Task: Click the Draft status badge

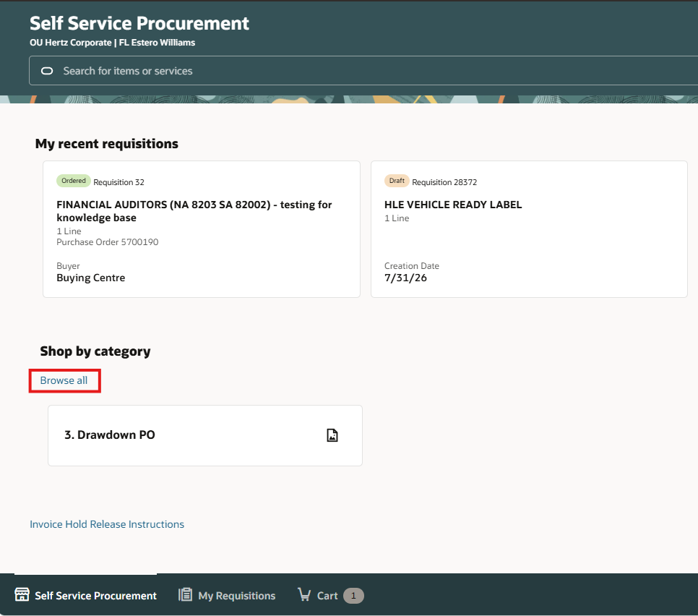Action: [x=397, y=181]
